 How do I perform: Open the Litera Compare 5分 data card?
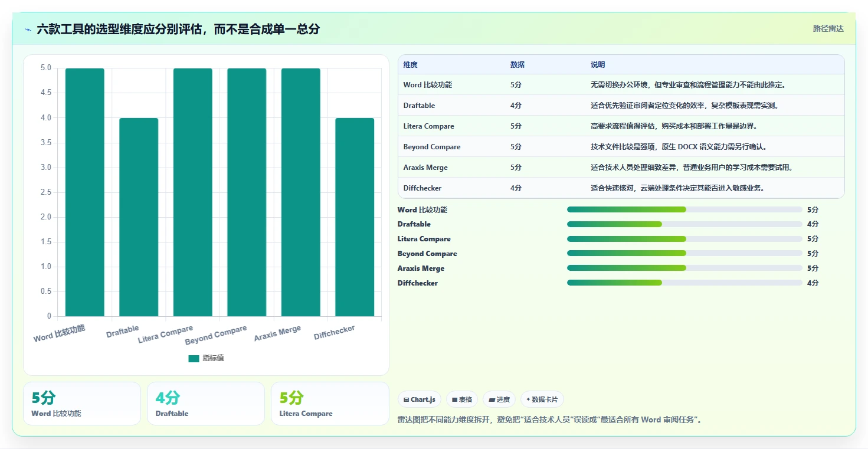[x=330, y=404]
